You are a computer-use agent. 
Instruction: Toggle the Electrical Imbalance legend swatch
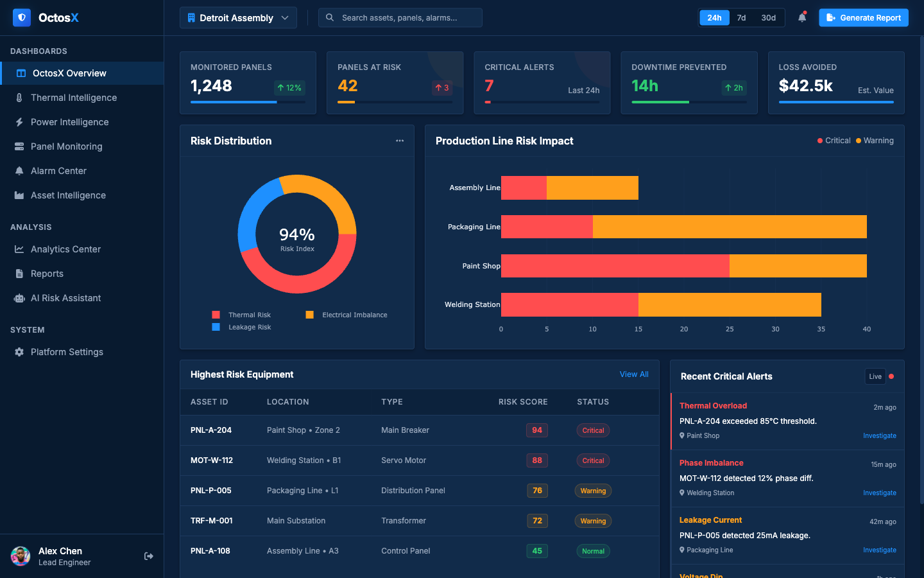coord(310,315)
